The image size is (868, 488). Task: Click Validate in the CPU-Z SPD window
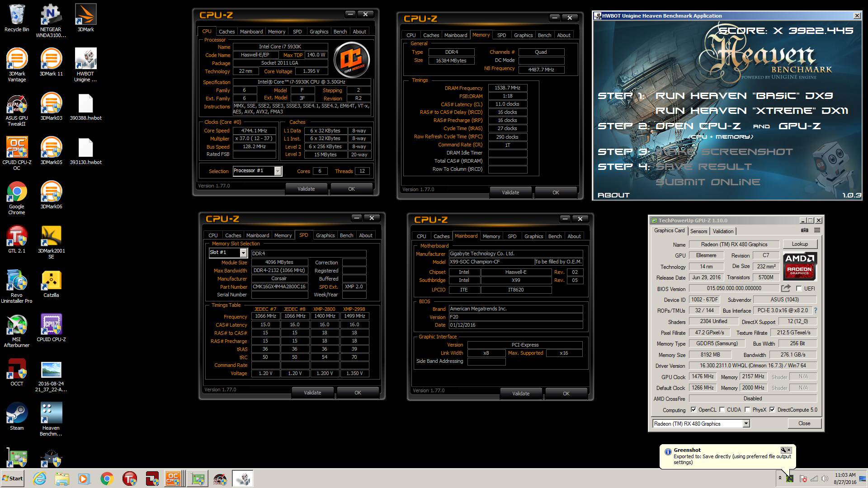[x=312, y=393]
